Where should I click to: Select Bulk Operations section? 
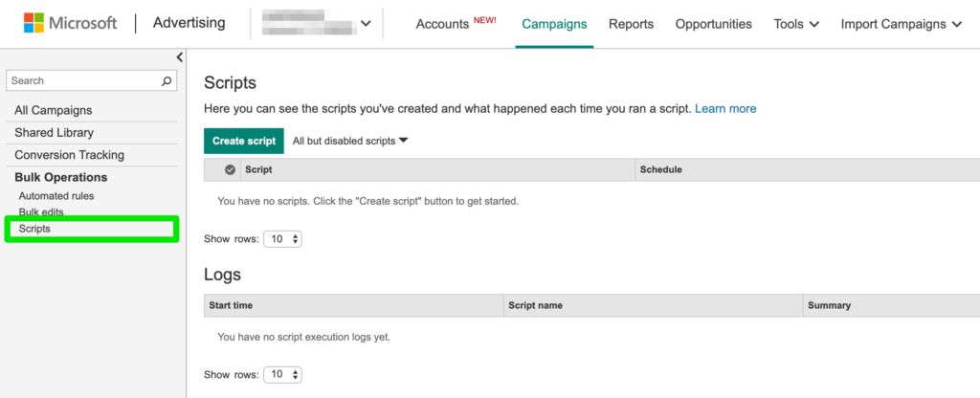(x=61, y=177)
